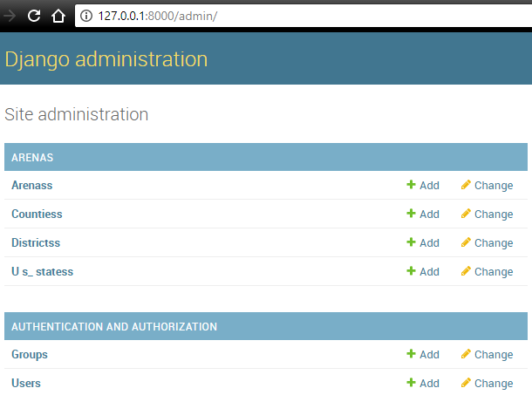The width and height of the screenshot is (532, 395).
Task: Click the pencil icon for Districtss
Action: (466, 242)
